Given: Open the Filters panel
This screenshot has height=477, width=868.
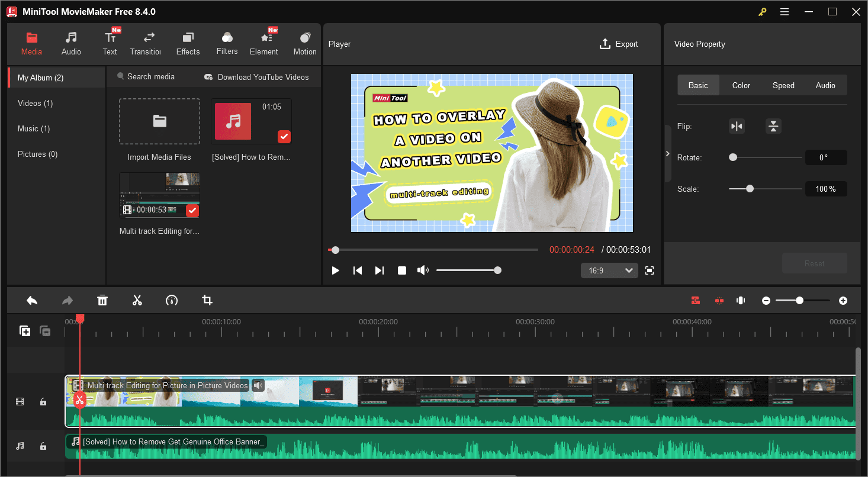Looking at the screenshot, I should [227, 43].
